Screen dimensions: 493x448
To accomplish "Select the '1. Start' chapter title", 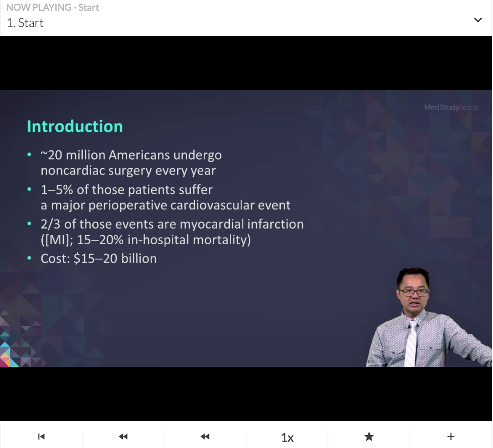I will [x=25, y=22].
